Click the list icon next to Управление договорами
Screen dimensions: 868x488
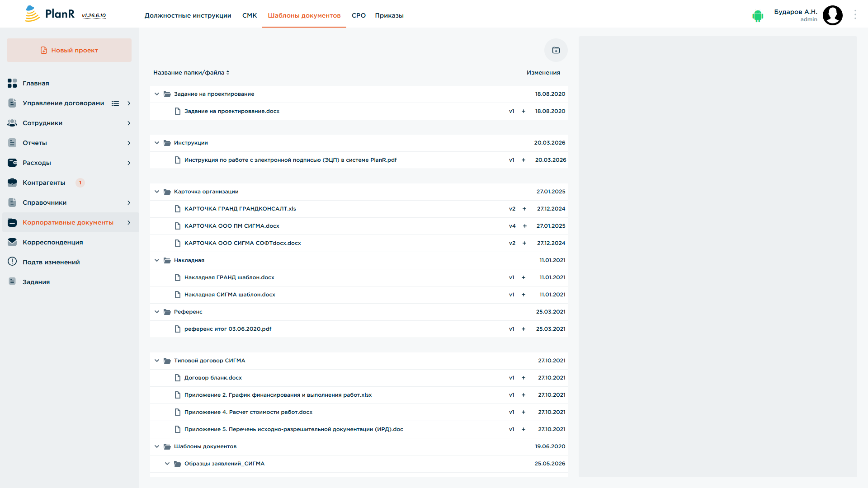pos(115,103)
